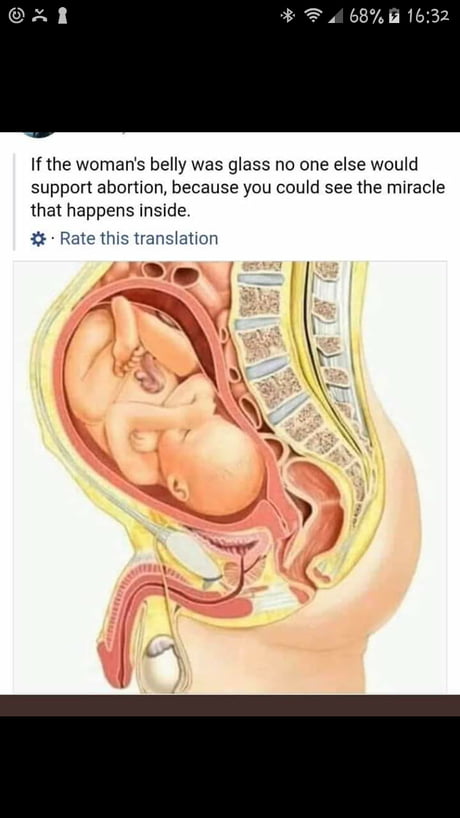Tap the line "that happens inside."

(x=108, y=211)
